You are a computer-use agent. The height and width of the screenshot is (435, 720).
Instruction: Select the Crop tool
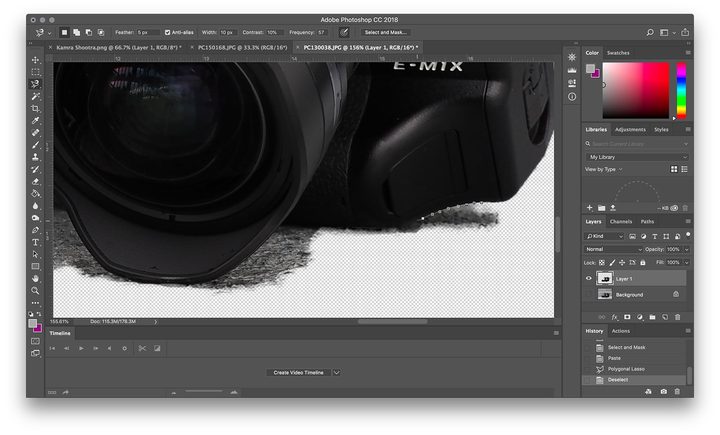pos(35,108)
